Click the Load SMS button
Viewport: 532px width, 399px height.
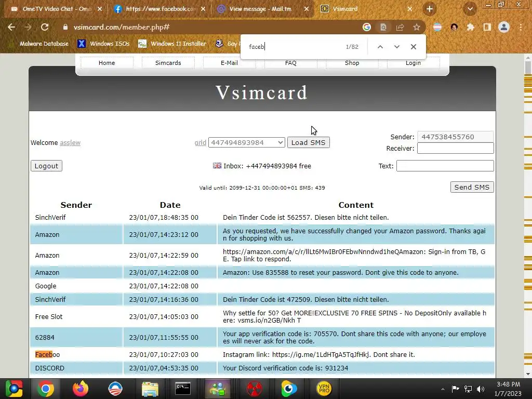point(309,142)
